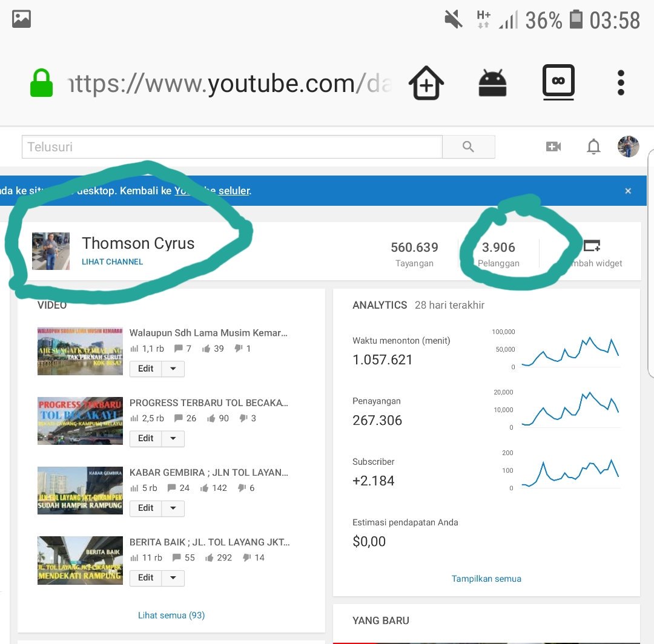Image resolution: width=654 pixels, height=644 pixels.
Task: Open the KABAR GEMBIRA video thumbnail
Action: coord(80,491)
